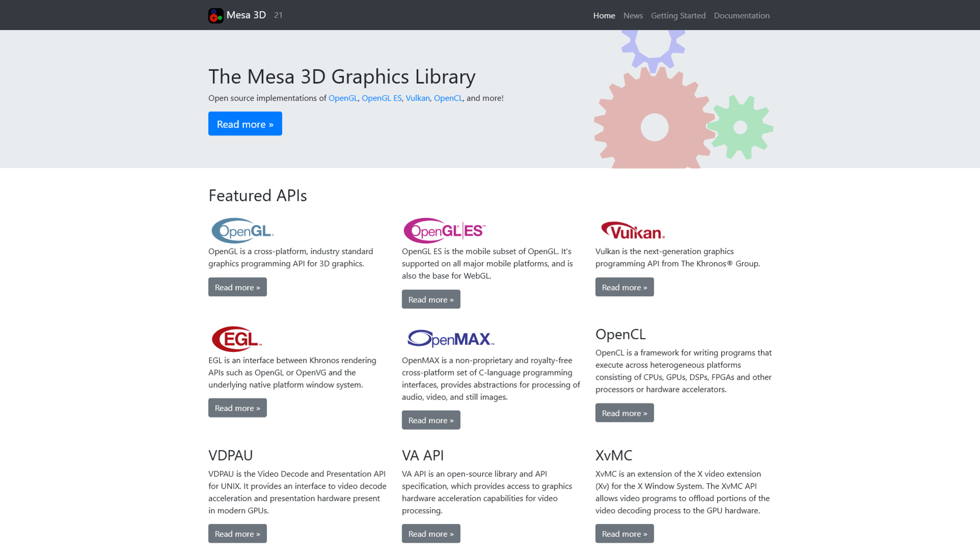Read more about EGL
The width and height of the screenshot is (980, 551).
click(x=237, y=408)
